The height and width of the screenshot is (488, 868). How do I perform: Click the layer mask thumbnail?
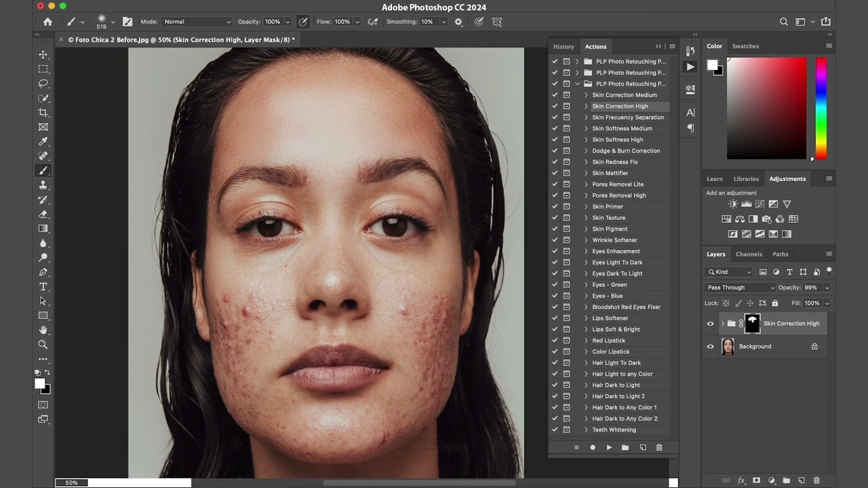(x=752, y=323)
